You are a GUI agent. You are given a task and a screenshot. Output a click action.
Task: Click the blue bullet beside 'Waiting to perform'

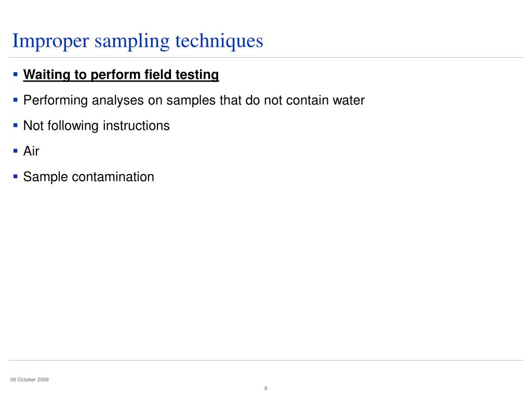[15, 74]
